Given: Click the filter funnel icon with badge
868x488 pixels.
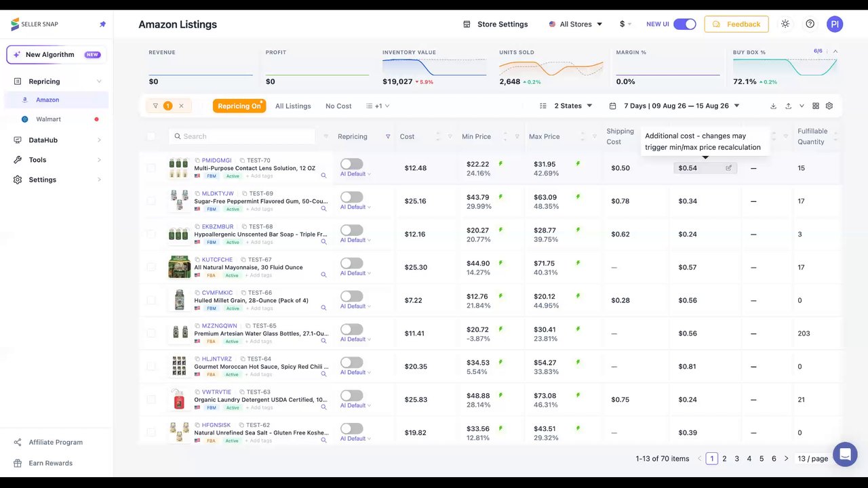Looking at the screenshot, I should (x=155, y=106).
